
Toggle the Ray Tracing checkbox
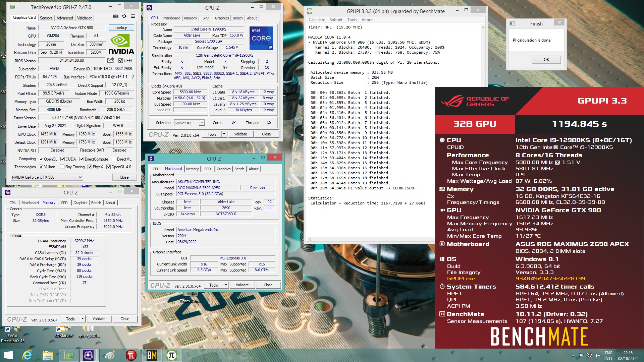(62, 167)
